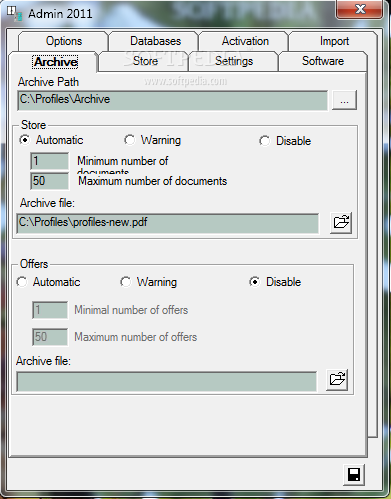Click the maximum number of offers field
The image size is (391, 499).
click(50, 337)
